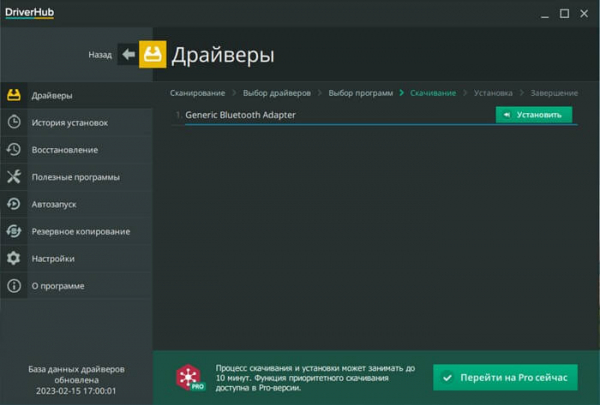
Task: Click the download progress bar under the adapter
Action: coord(381,124)
